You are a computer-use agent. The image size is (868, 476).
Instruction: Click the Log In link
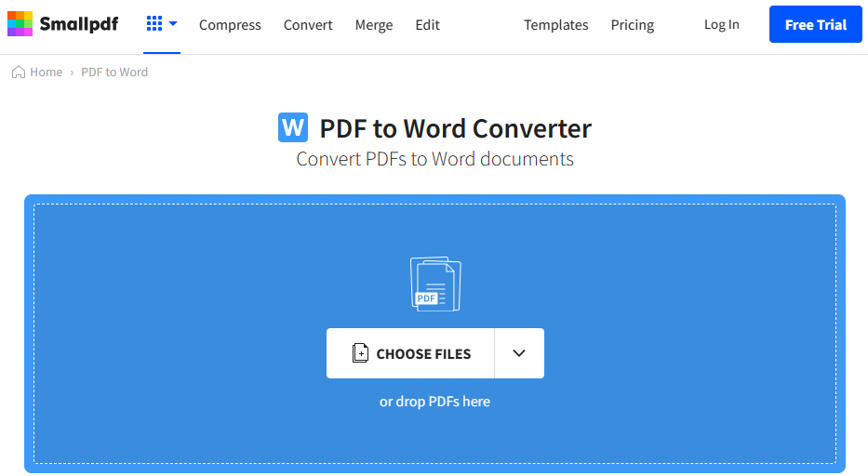pyautogui.click(x=721, y=24)
